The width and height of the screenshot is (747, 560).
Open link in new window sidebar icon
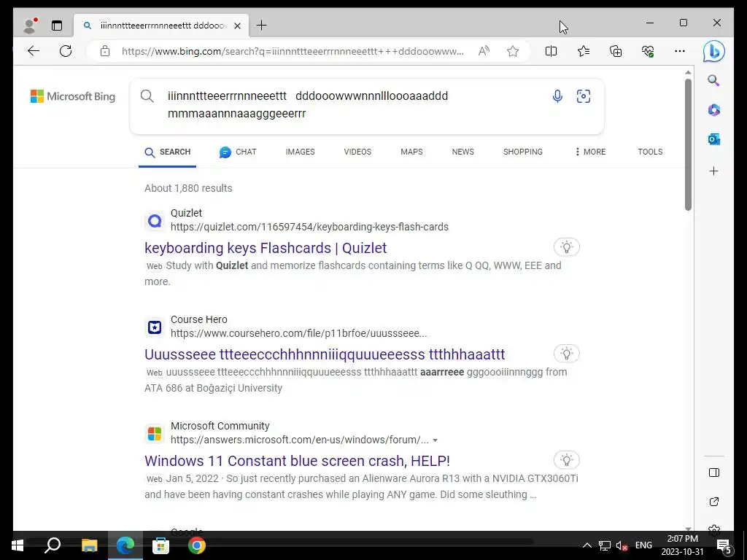713,502
